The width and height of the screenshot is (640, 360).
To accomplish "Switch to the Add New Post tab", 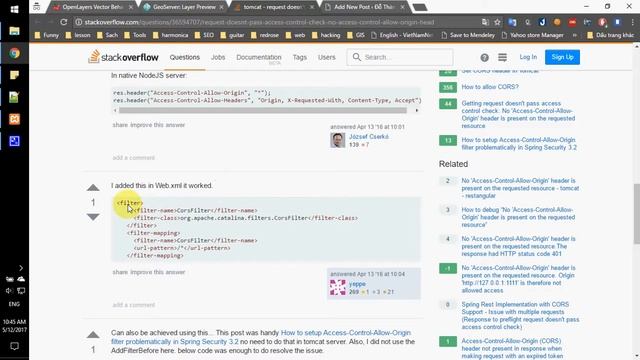I will [x=364, y=7].
